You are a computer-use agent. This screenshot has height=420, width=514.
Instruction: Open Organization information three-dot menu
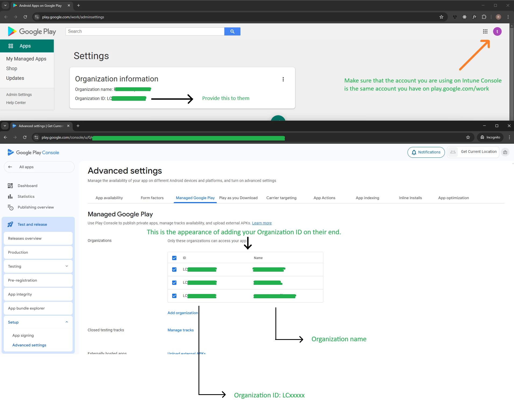[283, 79]
